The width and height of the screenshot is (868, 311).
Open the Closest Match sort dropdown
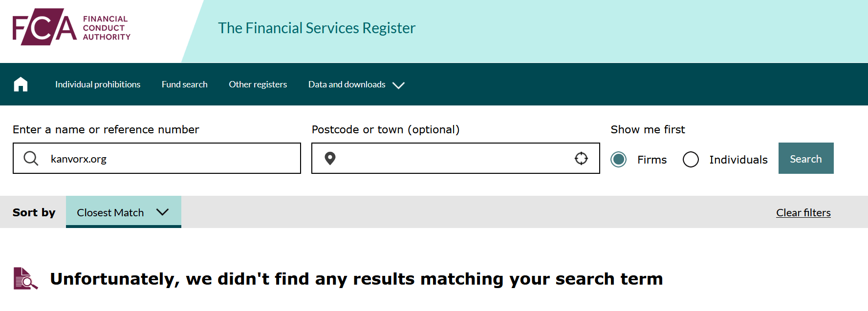pos(124,212)
